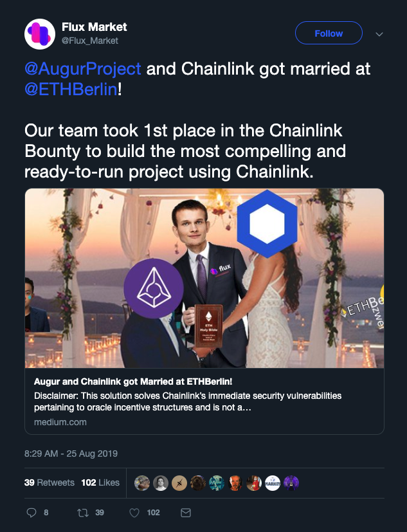Open the @Flux_Market handle link
Viewport: 407px width, 532px height.
(90, 41)
